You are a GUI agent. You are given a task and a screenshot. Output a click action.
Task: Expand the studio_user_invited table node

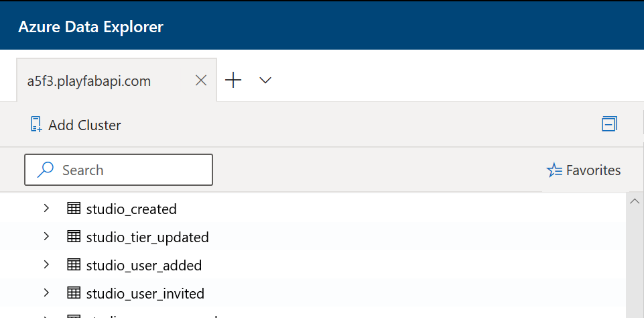46,293
